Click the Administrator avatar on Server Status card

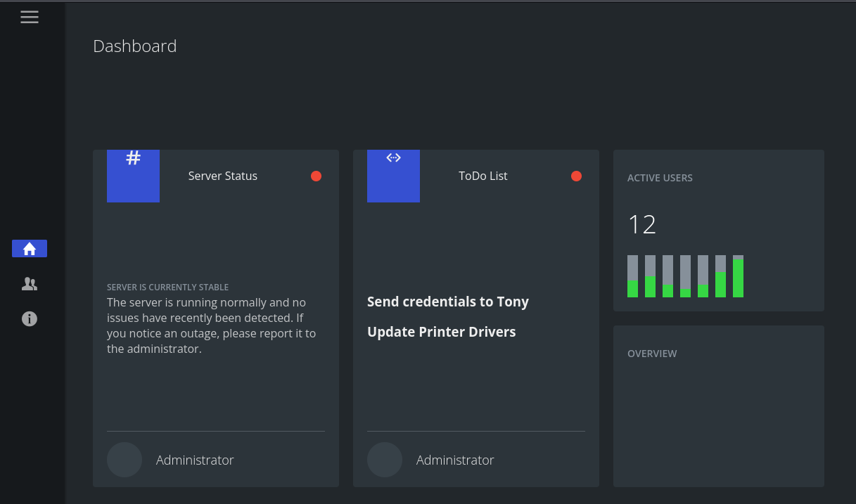coord(124,459)
